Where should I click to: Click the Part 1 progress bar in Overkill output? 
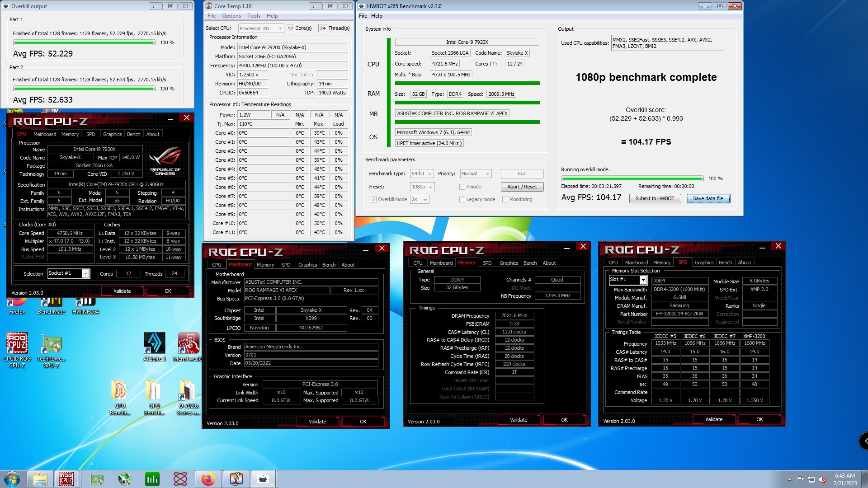tap(84, 42)
